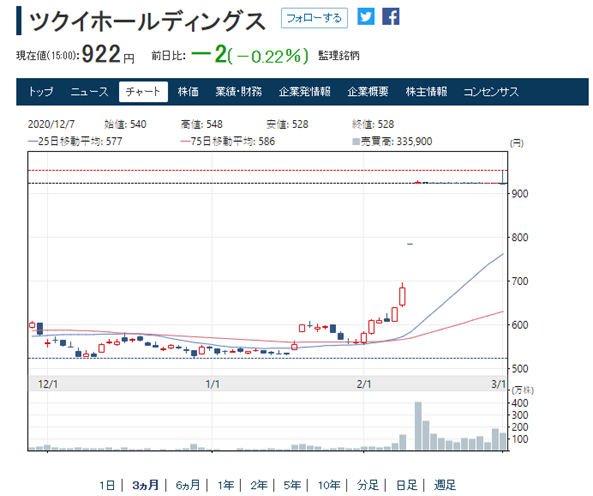Viewport: 593px width, 496px height.
Task: Open the 株主情報 tab
Action: pyautogui.click(x=426, y=91)
